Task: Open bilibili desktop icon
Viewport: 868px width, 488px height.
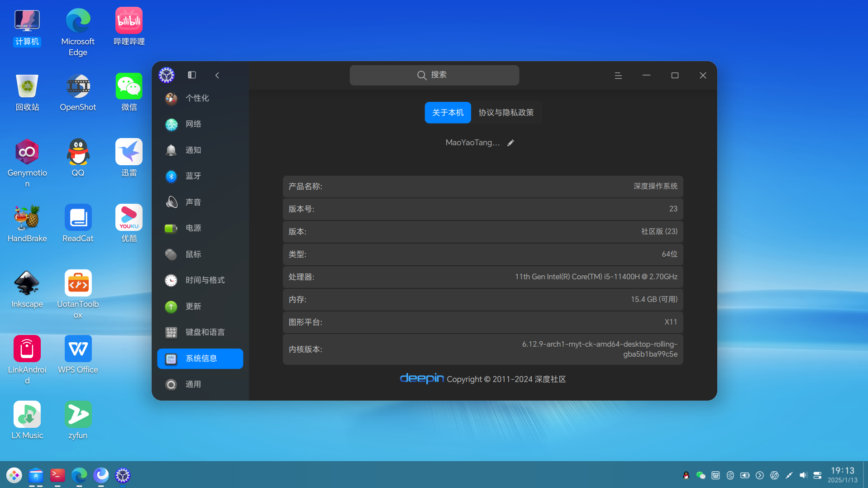Action: [x=129, y=27]
